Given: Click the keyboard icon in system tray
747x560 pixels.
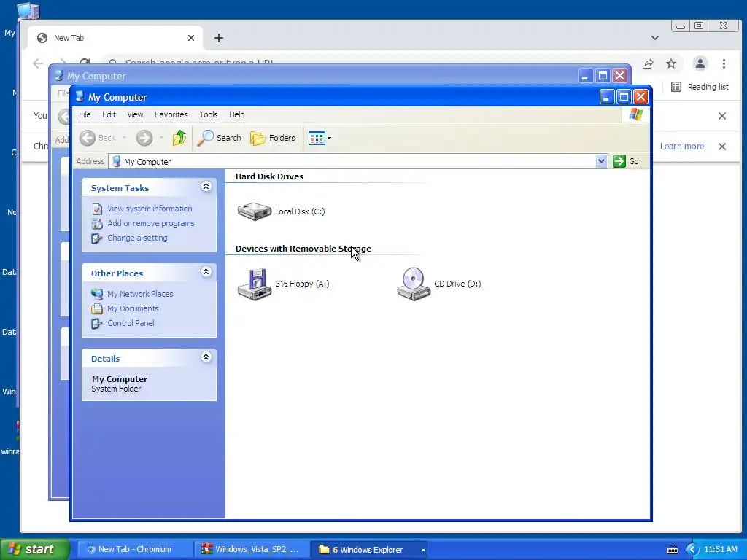Looking at the screenshot, I should coord(672,550).
